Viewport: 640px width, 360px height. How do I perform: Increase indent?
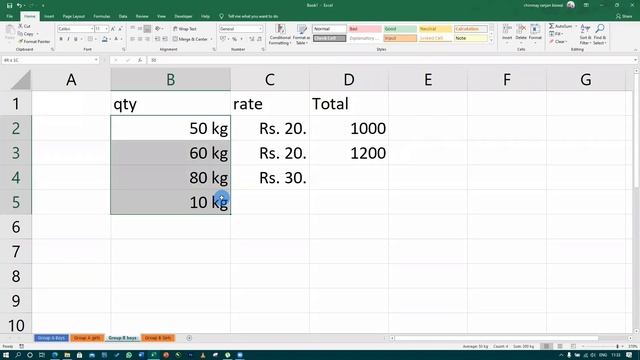click(164, 39)
